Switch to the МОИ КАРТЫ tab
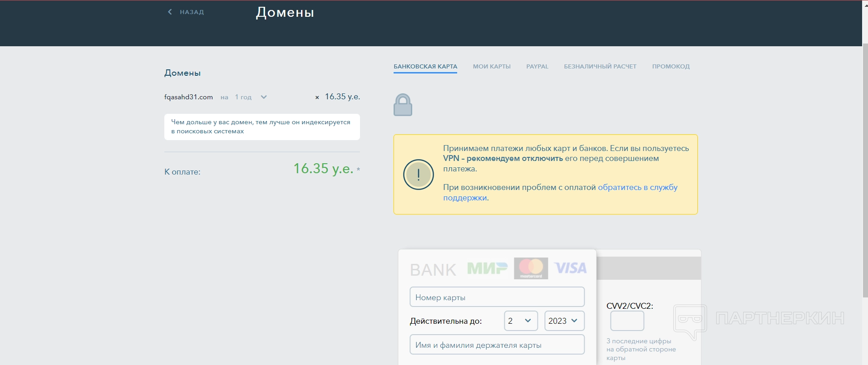868x365 pixels. click(x=492, y=67)
